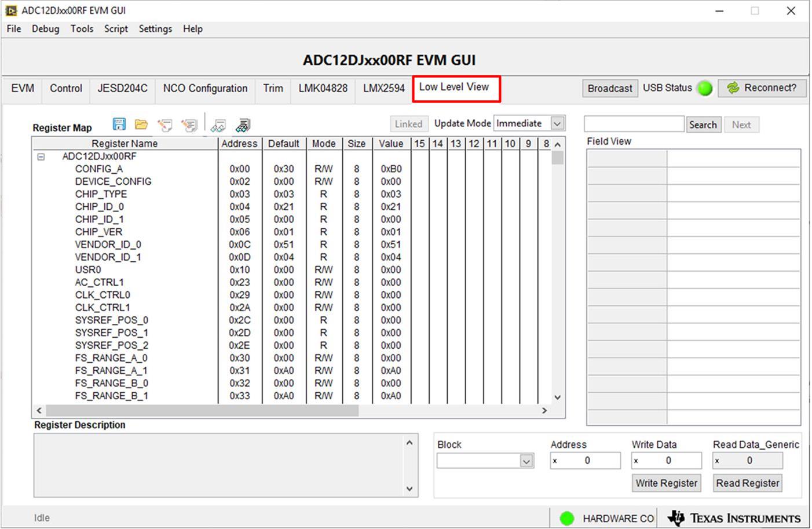
Task: Click the register map horizontal scrollbar
Action: [x=203, y=411]
